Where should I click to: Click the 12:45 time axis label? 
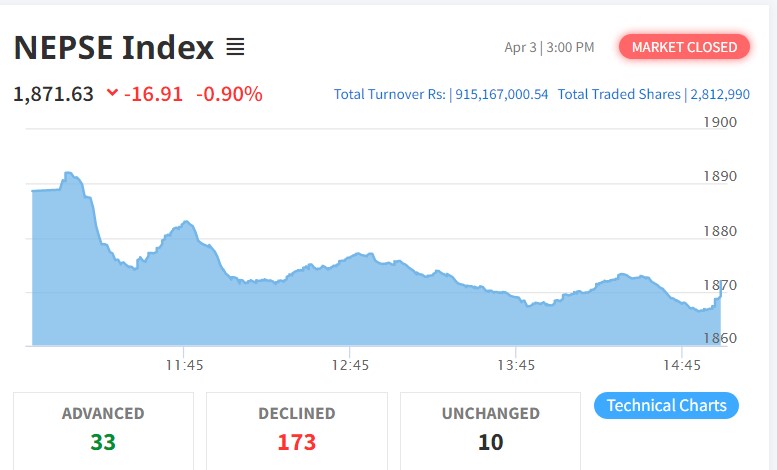pyautogui.click(x=350, y=365)
